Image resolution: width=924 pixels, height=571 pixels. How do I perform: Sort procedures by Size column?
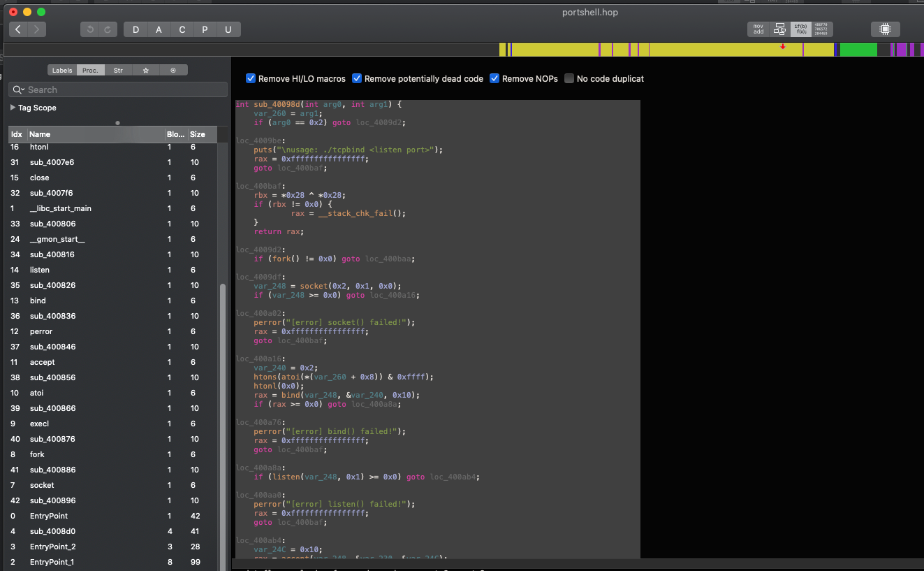pos(202,134)
